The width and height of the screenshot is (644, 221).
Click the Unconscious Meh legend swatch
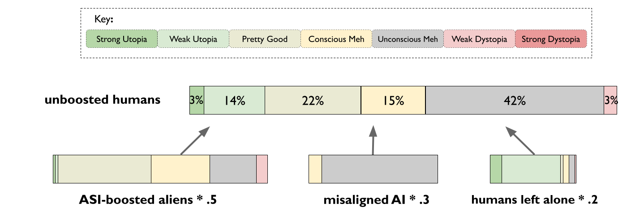pyautogui.click(x=408, y=39)
